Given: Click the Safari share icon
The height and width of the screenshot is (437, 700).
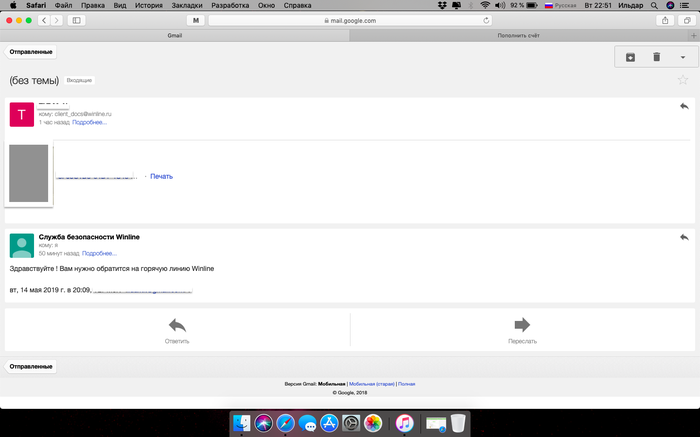Looking at the screenshot, I should click(x=664, y=20).
